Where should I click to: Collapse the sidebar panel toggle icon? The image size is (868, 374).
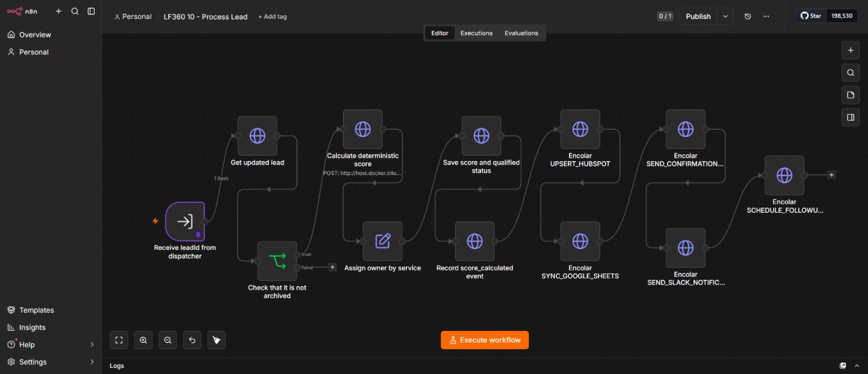pyautogui.click(x=91, y=11)
